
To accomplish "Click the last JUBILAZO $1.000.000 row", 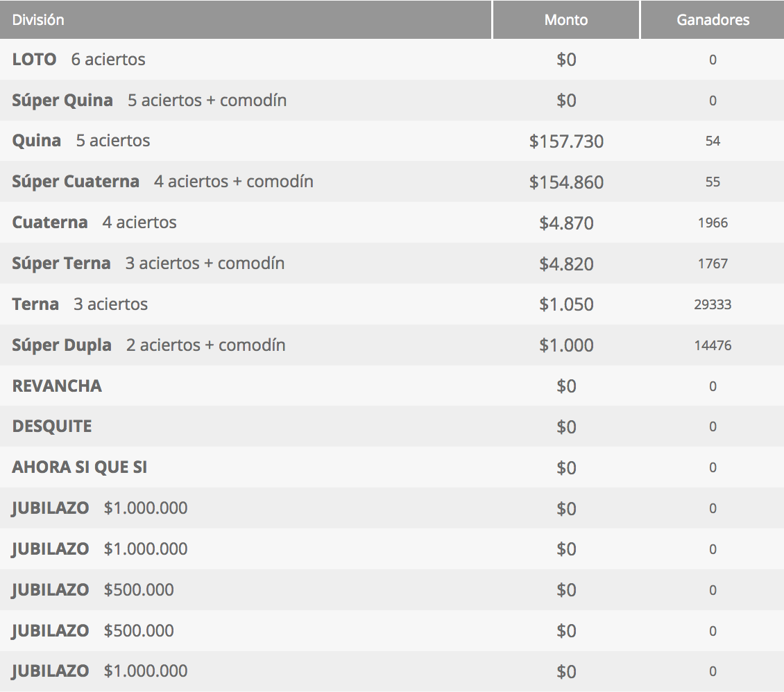I will click(x=392, y=671).
